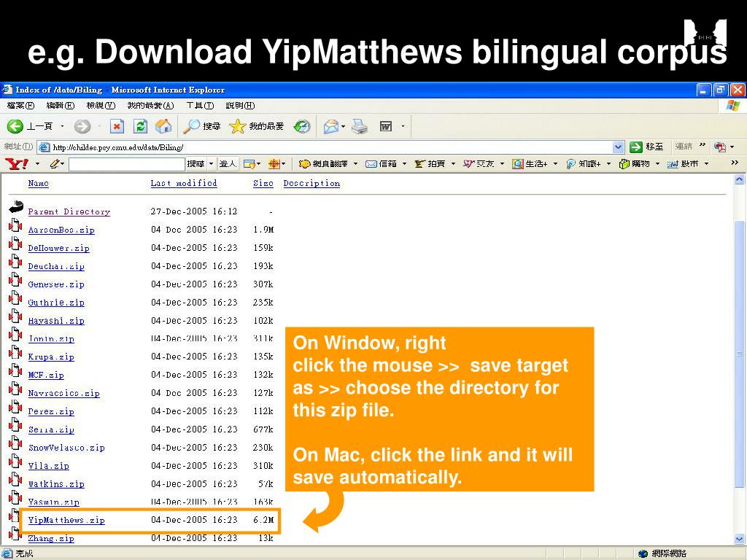Open Search with the magnifier icon
747x560 pixels.
pyautogui.click(x=192, y=126)
